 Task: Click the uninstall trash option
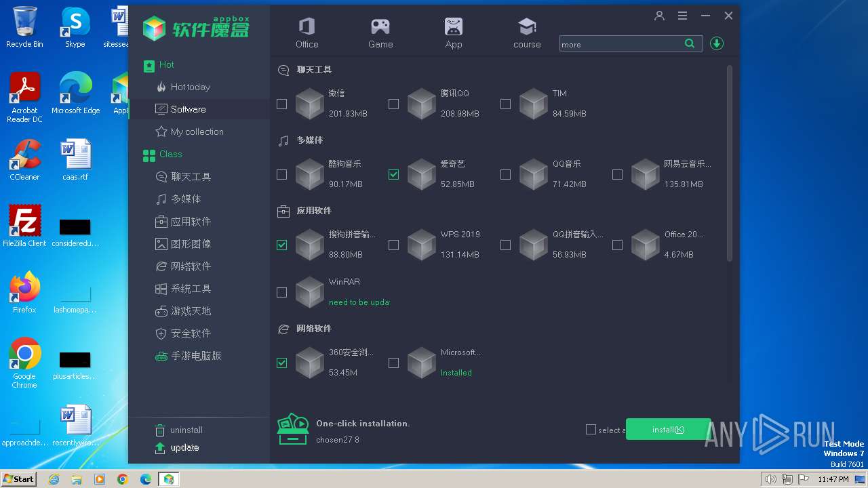(179, 430)
